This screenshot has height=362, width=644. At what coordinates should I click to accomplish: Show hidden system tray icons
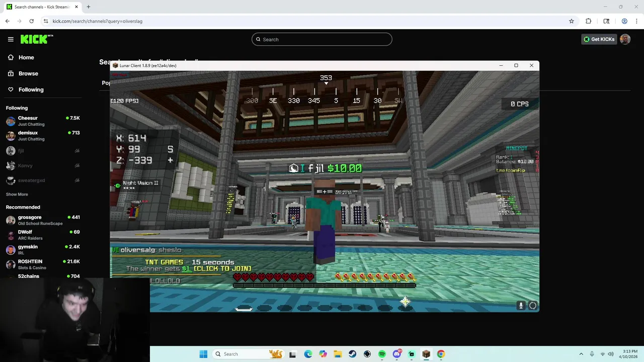[x=581, y=354]
